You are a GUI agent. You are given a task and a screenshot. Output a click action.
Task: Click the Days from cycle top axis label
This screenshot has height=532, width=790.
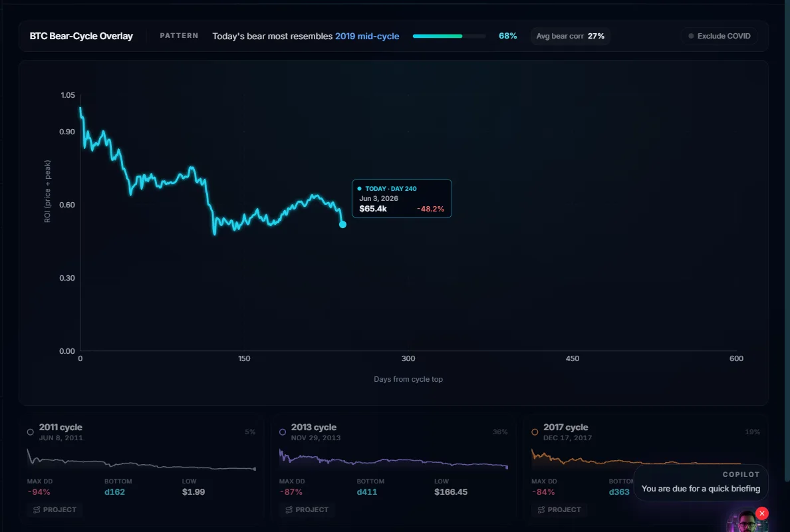coord(408,379)
